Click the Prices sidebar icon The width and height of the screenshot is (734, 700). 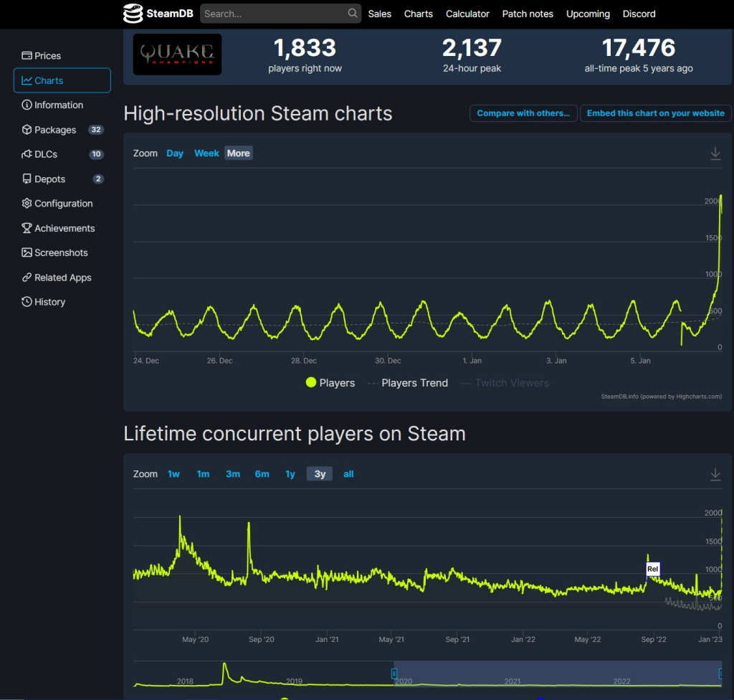pos(27,56)
